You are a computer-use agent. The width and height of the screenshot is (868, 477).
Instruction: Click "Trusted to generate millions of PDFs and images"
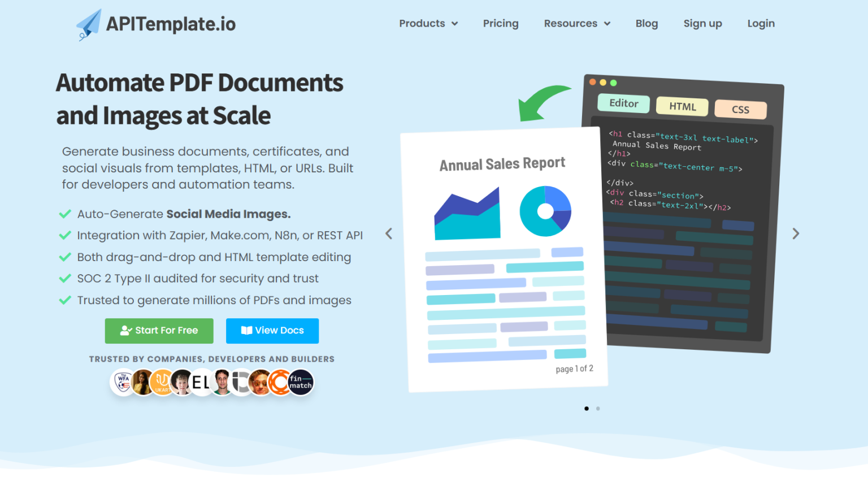214,300
